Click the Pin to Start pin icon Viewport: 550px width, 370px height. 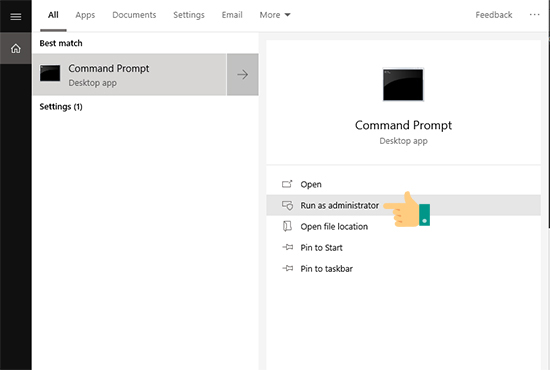288,247
